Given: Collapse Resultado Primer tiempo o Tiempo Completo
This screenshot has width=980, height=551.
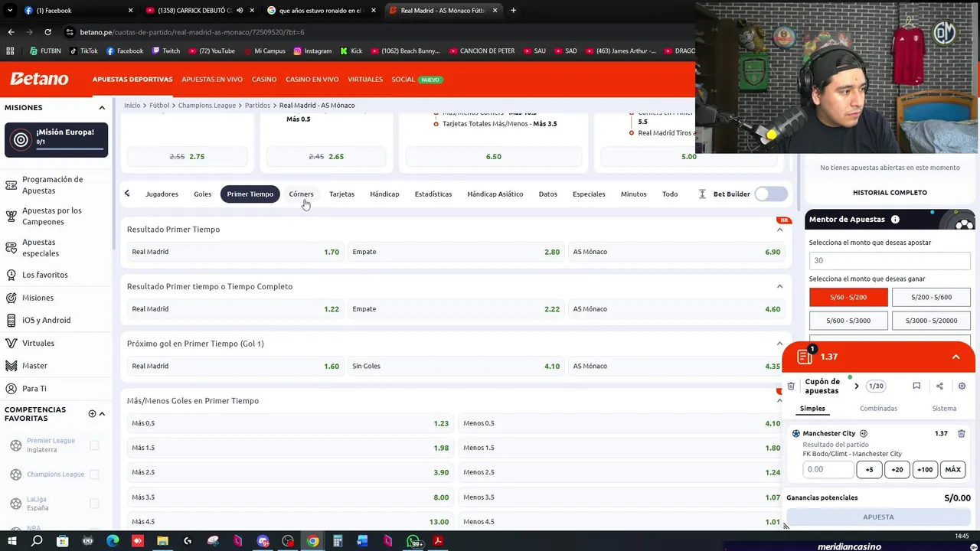Looking at the screenshot, I should (x=779, y=287).
